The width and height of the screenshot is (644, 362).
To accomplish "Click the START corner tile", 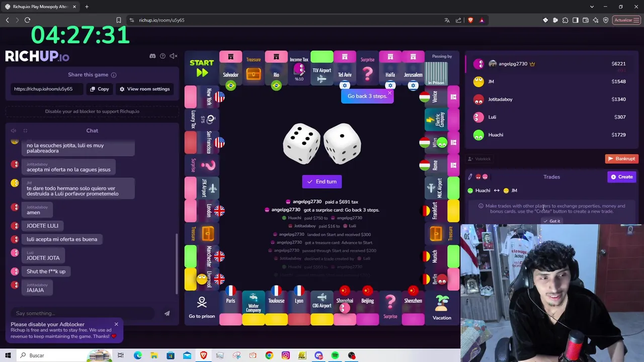I will click(x=202, y=68).
